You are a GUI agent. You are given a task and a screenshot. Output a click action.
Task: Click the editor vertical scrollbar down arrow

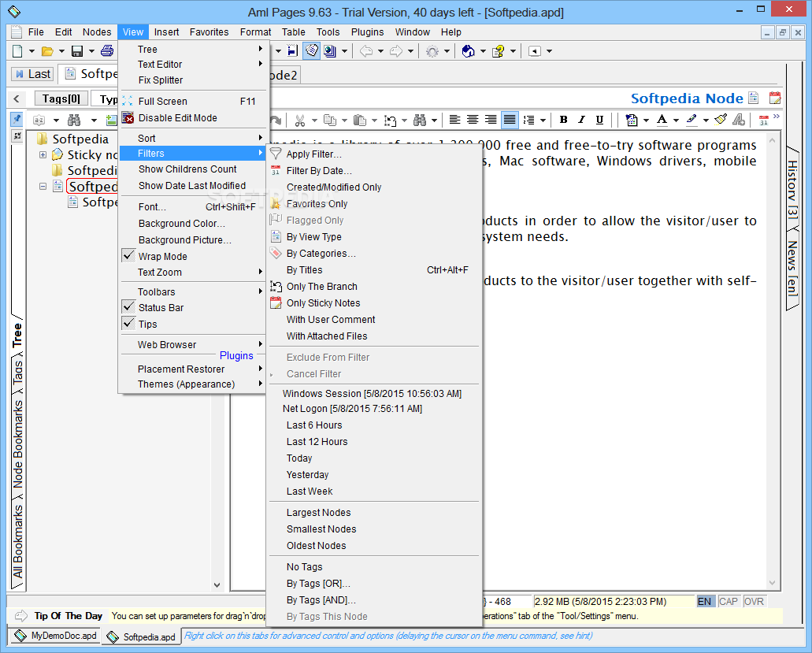(772, 583)
